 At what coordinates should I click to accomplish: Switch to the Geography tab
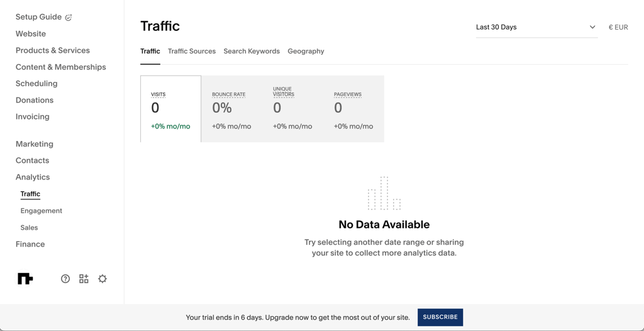pos(306,52)
